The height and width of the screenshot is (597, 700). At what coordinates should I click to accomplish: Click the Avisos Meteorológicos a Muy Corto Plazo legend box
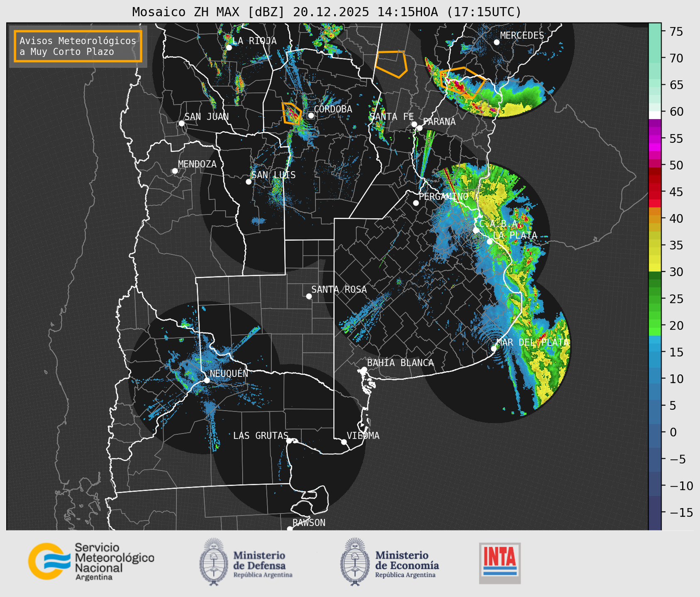coord(78,46)
